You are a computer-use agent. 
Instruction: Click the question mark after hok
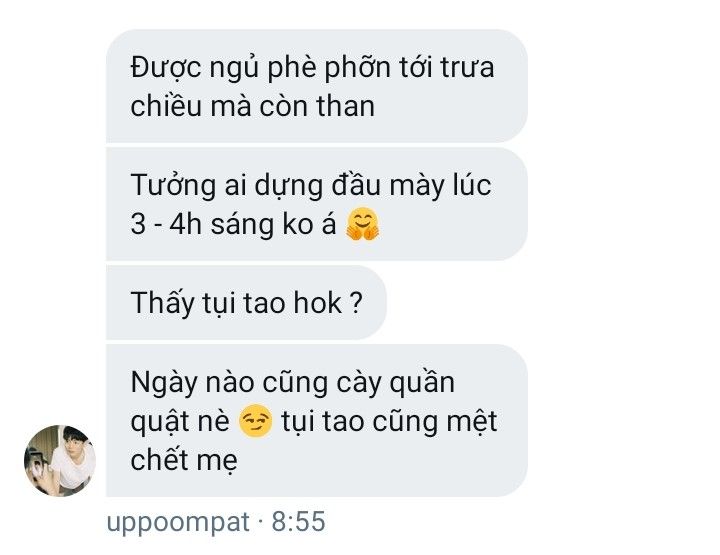tap(356, 303)
